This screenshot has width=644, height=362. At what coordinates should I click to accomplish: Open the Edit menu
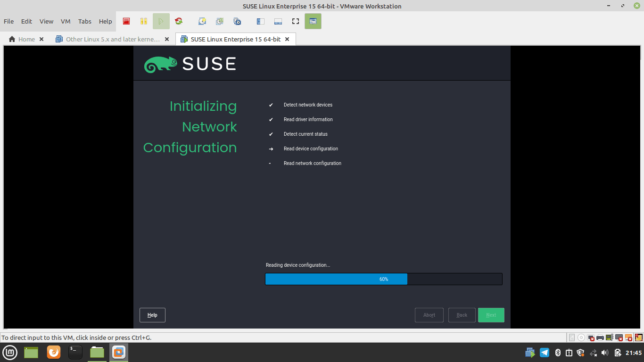pos(26,21)
